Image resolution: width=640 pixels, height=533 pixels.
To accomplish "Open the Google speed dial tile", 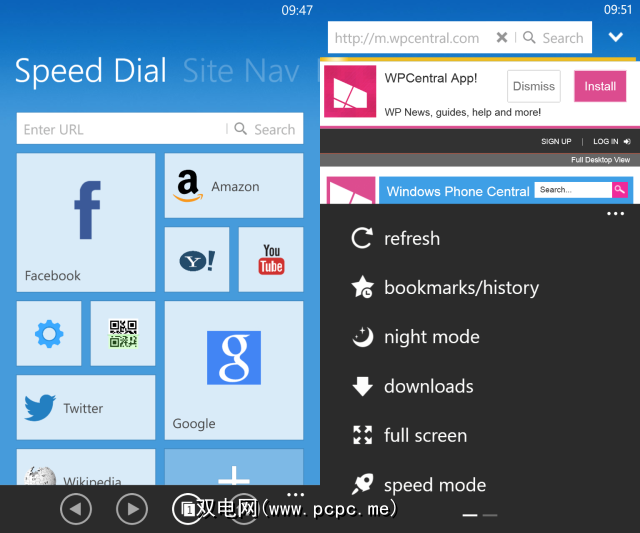I will point(234,371).
